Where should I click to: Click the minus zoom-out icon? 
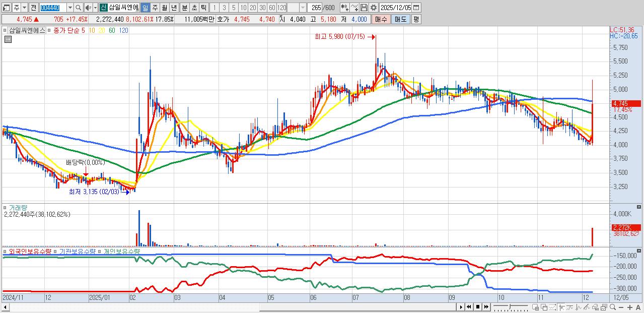(621, 307)
